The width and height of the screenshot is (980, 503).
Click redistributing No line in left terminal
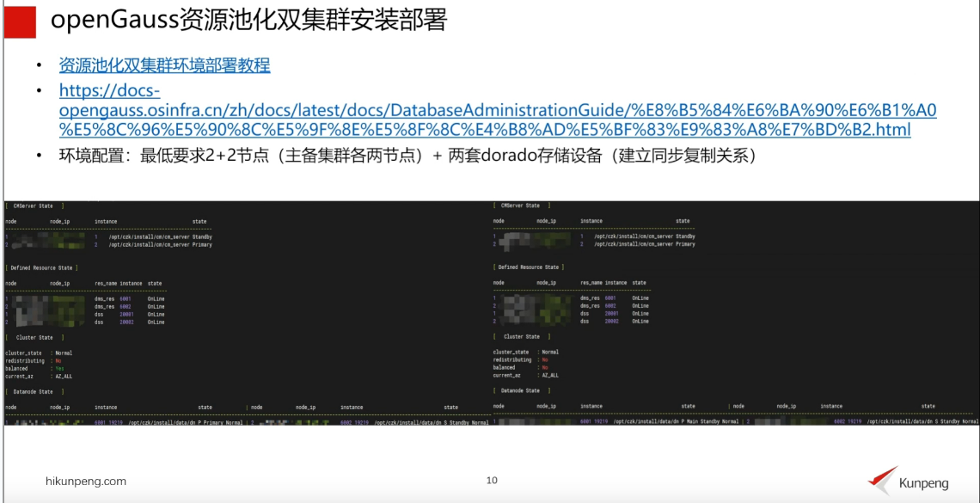[34, 360]
